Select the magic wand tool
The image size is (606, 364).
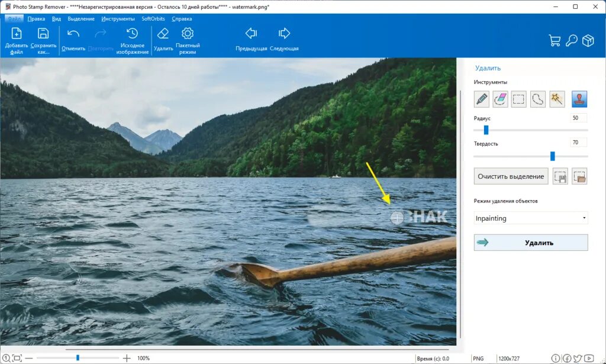(557, 99)
